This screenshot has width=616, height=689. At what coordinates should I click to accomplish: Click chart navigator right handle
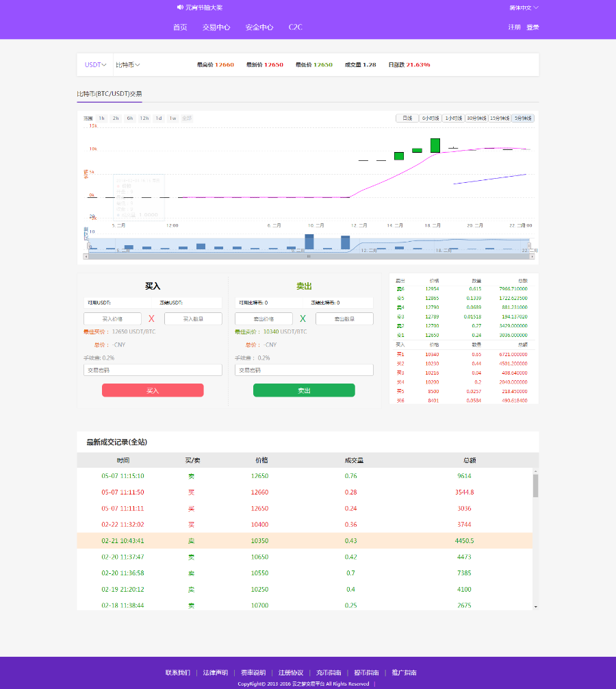(x=529, y=246)
